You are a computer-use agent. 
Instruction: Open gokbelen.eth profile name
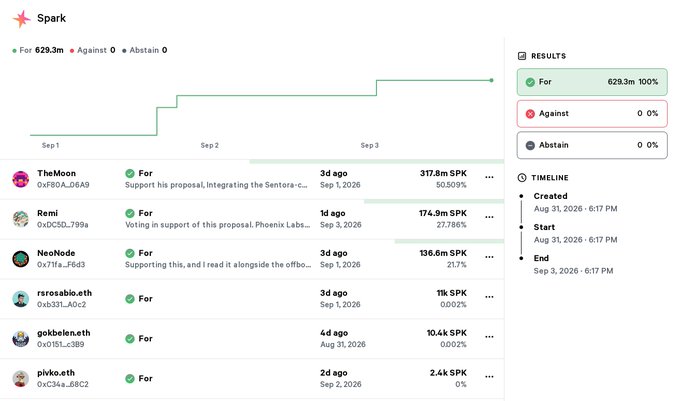64,333
